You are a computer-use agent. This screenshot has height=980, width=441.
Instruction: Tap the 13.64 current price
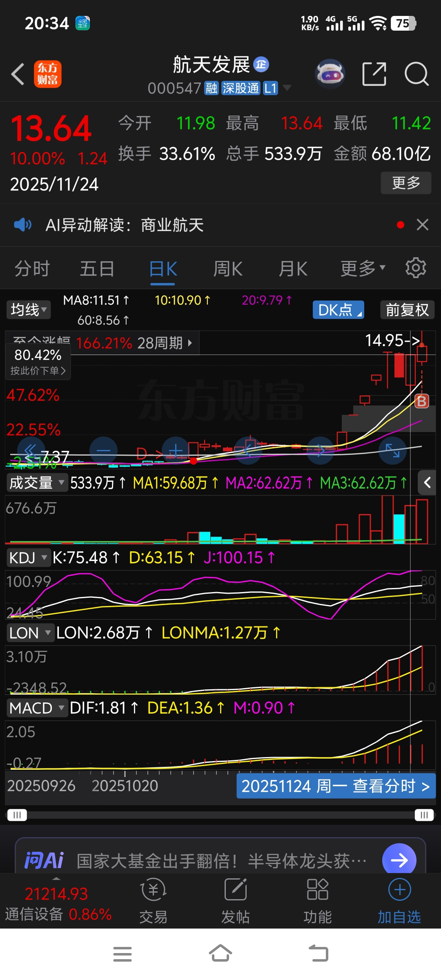point(51,129)
